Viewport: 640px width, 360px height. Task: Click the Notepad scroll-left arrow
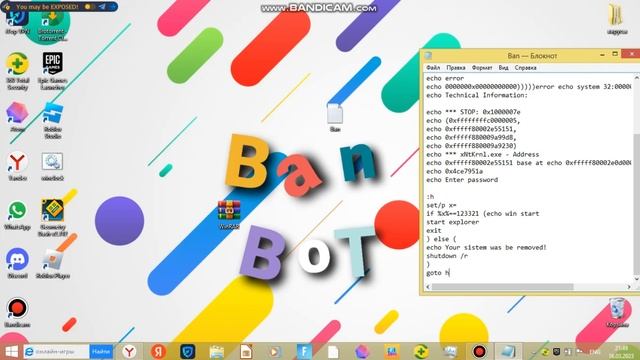(427, 287)
